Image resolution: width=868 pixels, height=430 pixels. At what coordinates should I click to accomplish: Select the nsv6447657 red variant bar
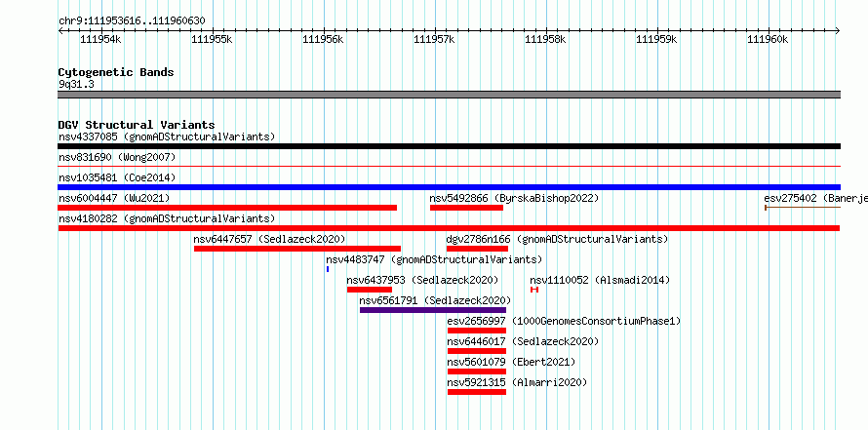[297, 249]
